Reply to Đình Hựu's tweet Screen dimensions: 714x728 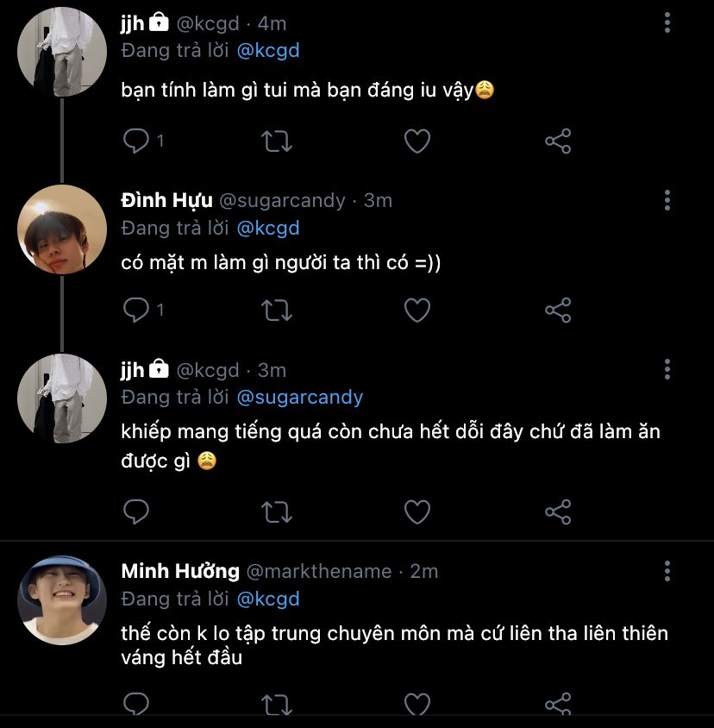(x=136, y=310)
